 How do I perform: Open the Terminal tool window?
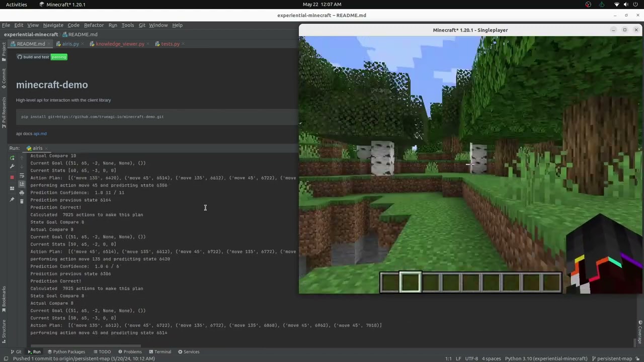pyautogui.click(x=159, y=352)
